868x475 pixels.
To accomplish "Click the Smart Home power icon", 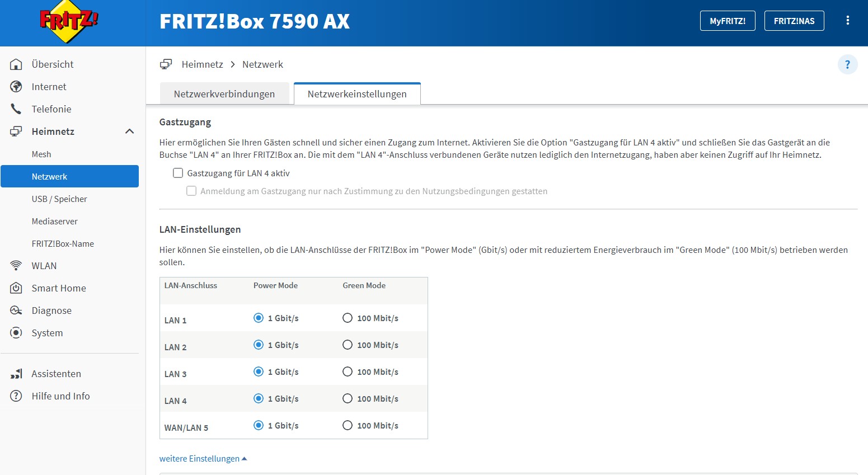I will coord(16,288).
